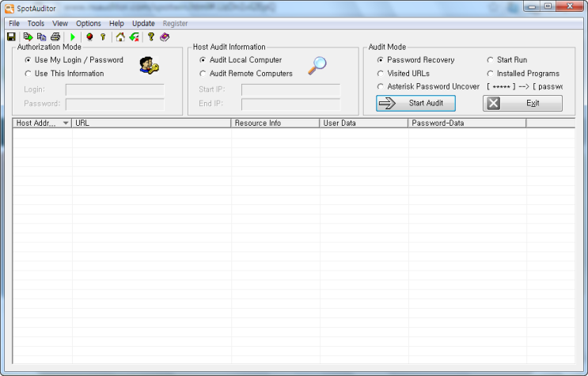Select the Use This Information radio button
The height and width of the screenshot is (376, 588).
28,74
